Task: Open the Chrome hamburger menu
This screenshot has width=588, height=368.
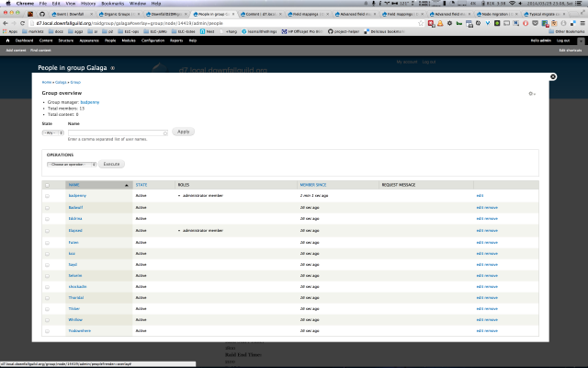Action: (582, 23)
